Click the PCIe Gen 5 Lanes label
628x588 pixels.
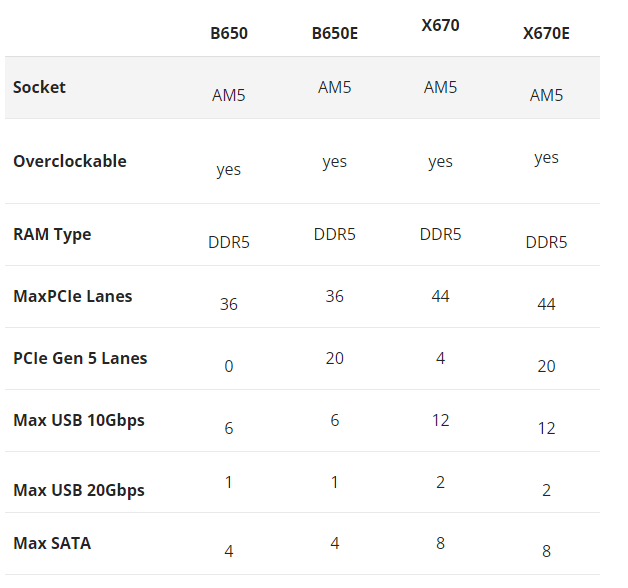pos(80,358)
